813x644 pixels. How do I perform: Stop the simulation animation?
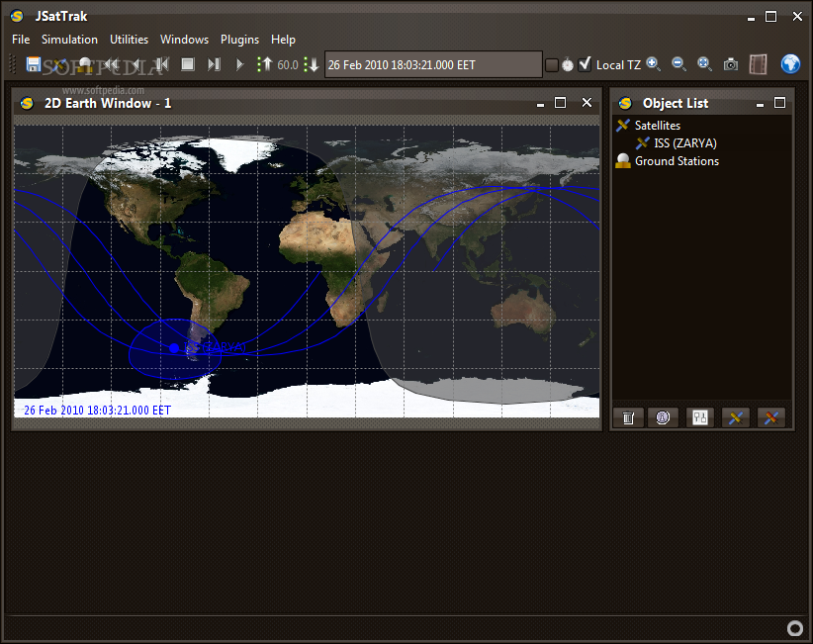point(188,64)
